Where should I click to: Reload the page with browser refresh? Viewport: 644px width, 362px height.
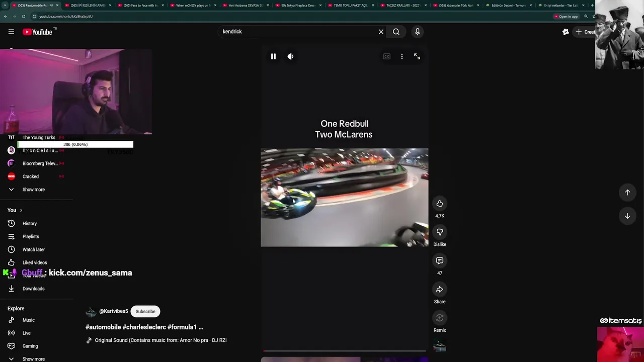[x=23, y=16]
